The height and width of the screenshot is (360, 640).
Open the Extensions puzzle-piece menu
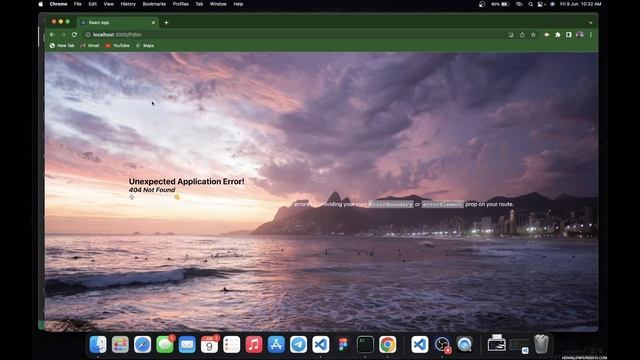(x=558, y=35)
